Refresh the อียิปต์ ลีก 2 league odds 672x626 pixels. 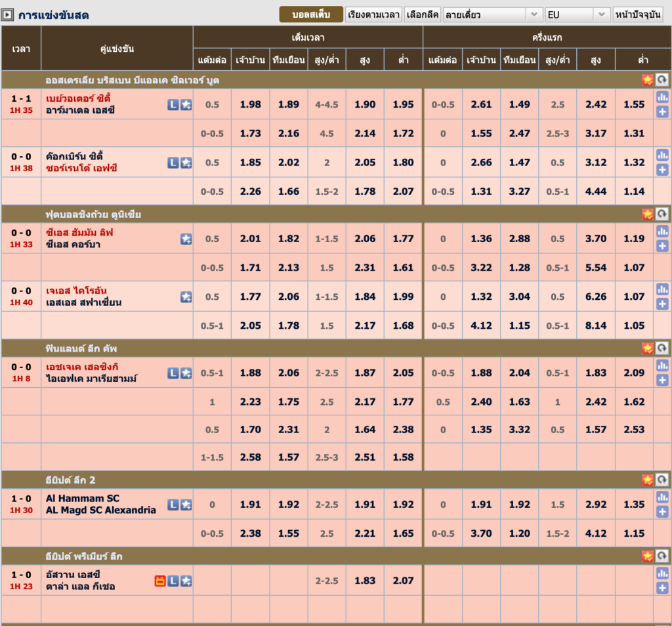pyautogui.click(x=661, y=480)
